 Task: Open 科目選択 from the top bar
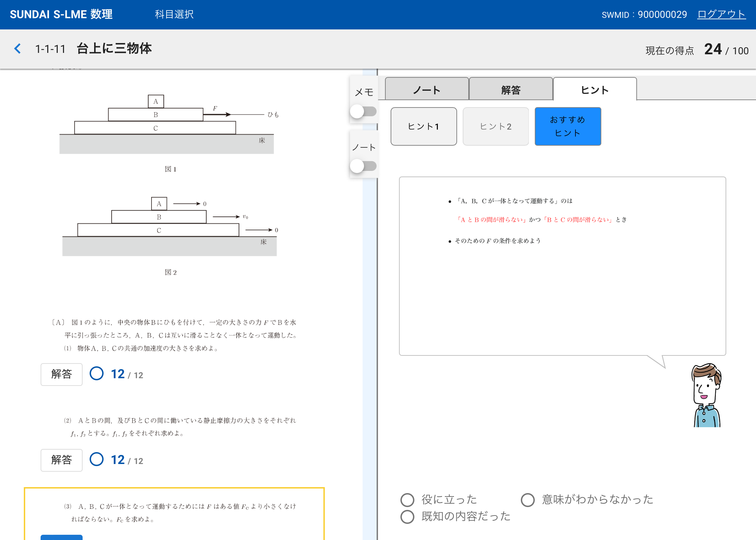pos(174,14)
